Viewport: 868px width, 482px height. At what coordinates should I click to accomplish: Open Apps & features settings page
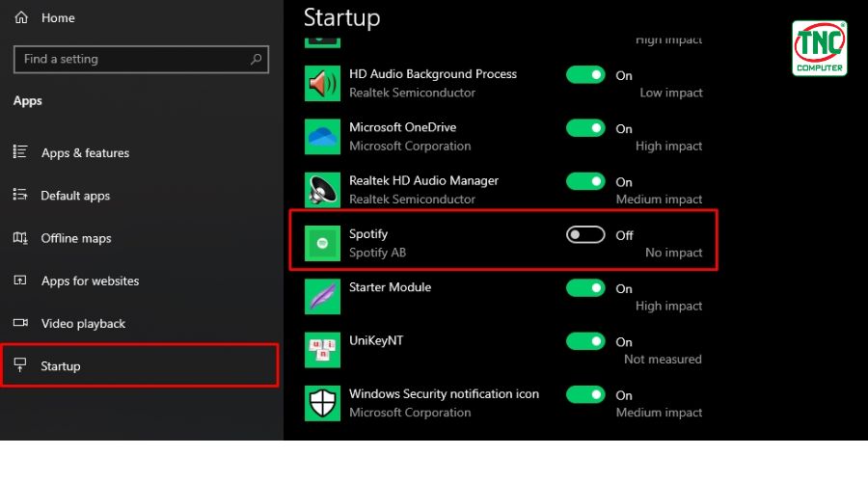pyautogui.click(x=85, y=152)
